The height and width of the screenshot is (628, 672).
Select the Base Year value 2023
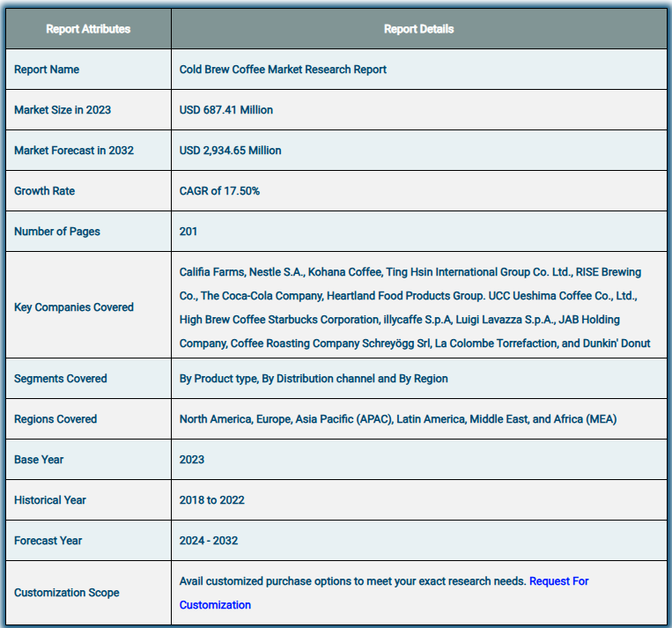click(x=192, y=460)
